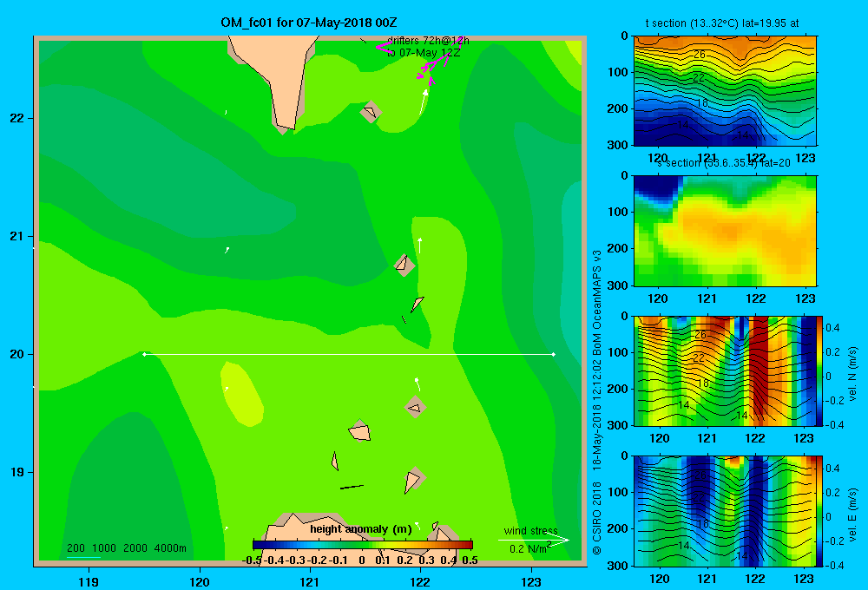Click the 'height anomaly (m)' label
This screenshot has width=868, height=590.
(361, 529)
